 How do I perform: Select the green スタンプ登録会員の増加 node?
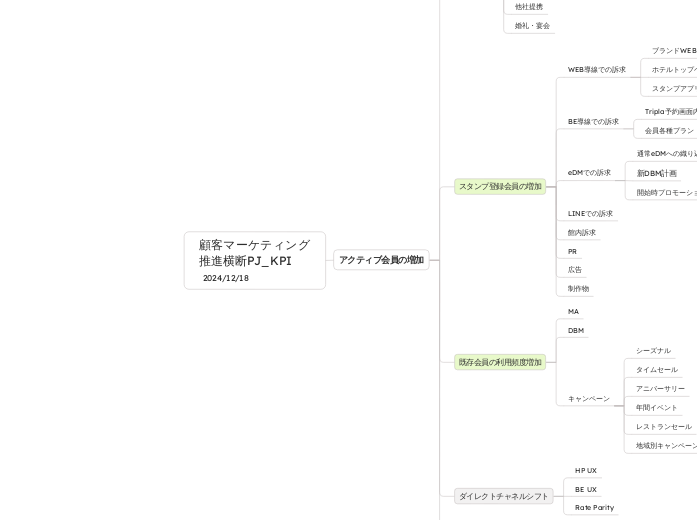(500, 187)
